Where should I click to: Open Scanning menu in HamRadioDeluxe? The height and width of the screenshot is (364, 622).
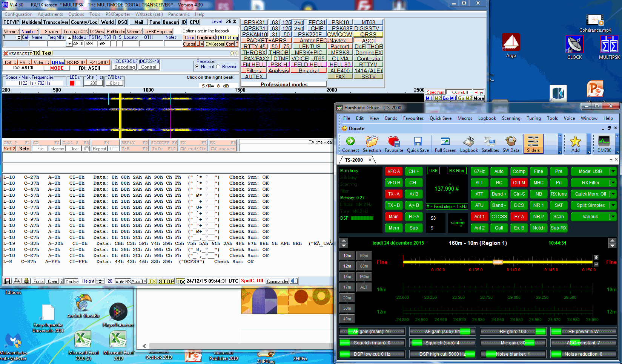[x=511, y=118]
